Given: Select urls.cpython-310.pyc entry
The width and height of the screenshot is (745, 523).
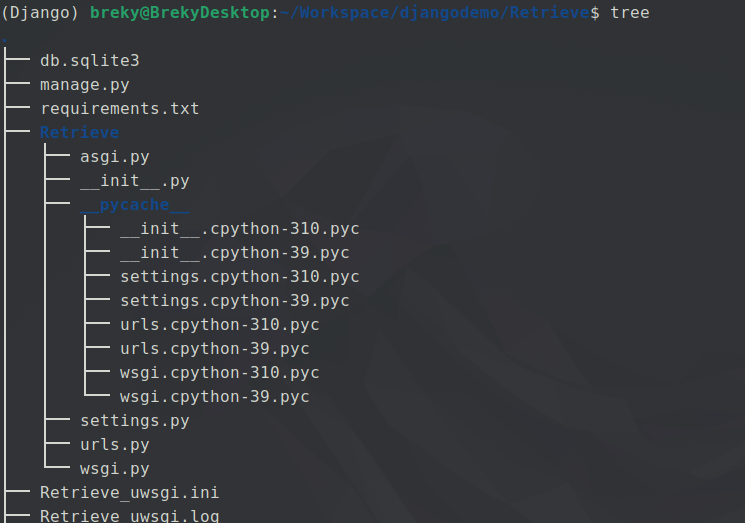Looking at the screenshot, I should [219, 325].
